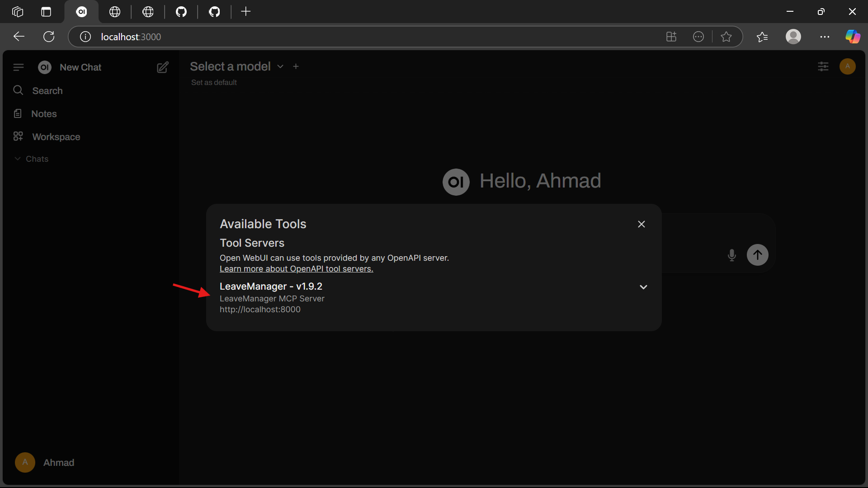Open Notes in the sidebar

coord(44,113)
